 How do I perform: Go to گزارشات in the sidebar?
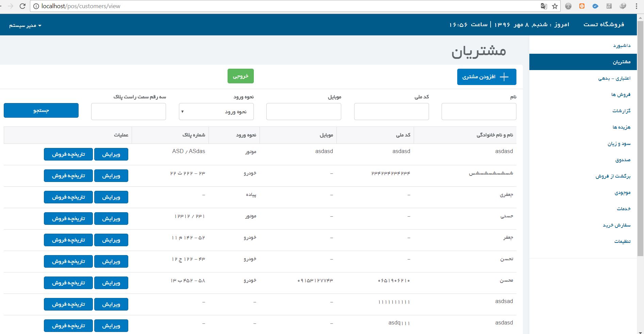(x=621, y=111)
